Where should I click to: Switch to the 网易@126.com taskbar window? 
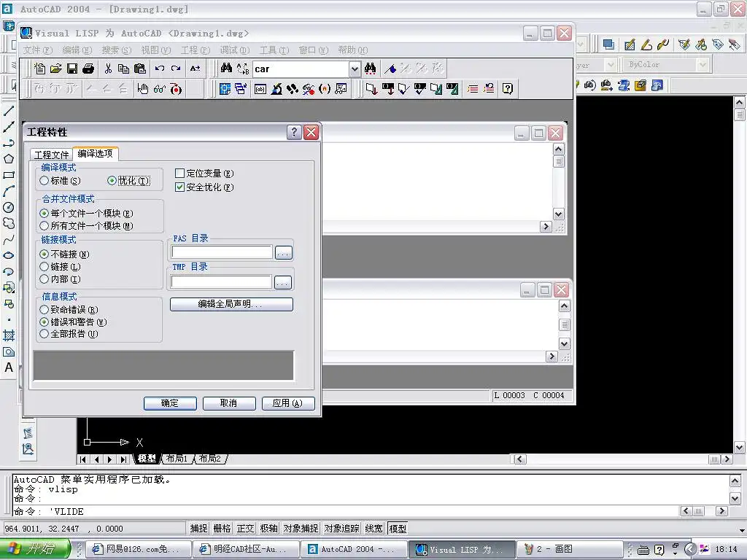pyautogui.click(x=139, y=550)
